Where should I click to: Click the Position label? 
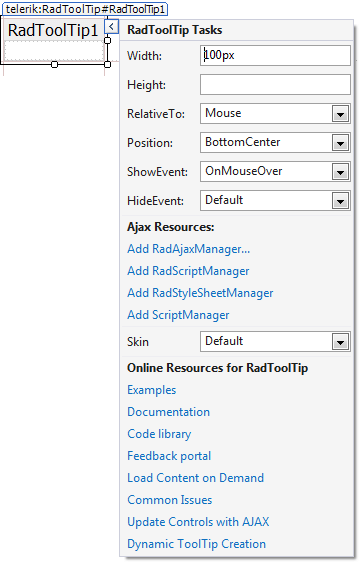pos(150,143)
